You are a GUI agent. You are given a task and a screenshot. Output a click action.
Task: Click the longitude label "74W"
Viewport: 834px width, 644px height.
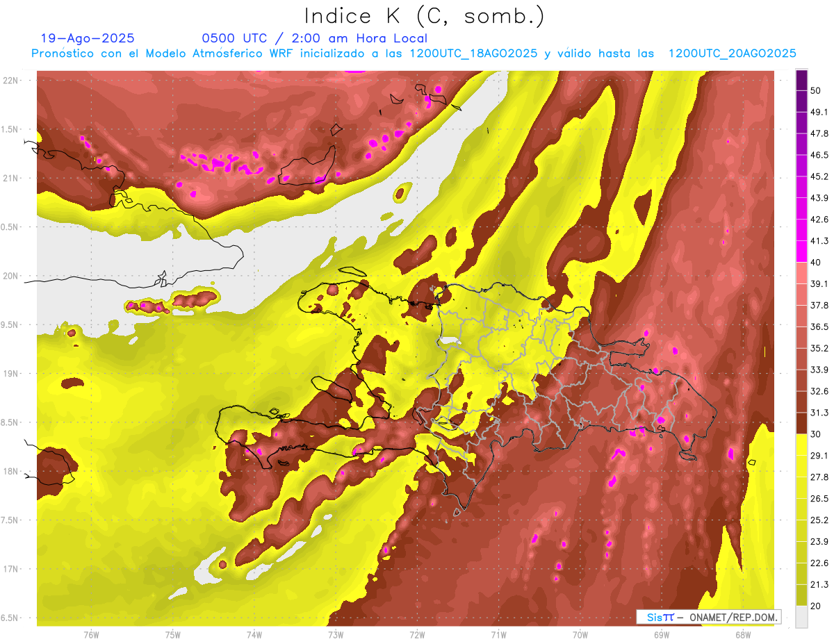254,635
